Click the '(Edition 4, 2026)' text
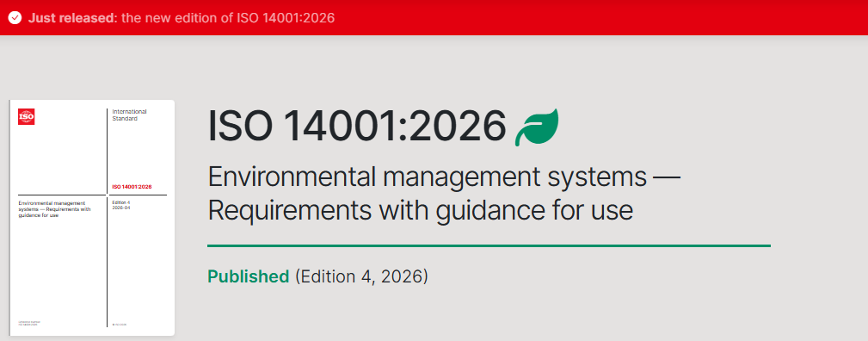 pyautogui.click(x=361, y=276)
